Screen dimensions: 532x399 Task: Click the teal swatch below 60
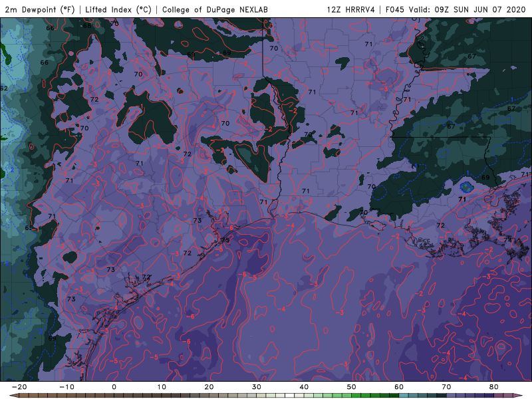click(404, 396)
